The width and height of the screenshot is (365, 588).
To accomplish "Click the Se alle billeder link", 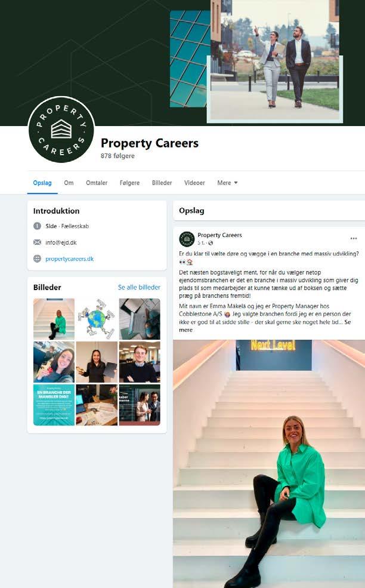I will click(x=139, y=287).
